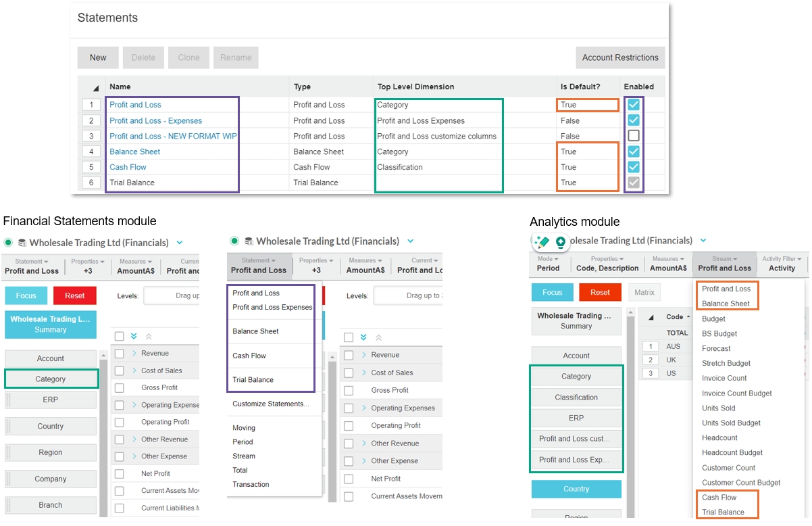812x526 pixels.
Task: Click the Account Restrictions button
Action: click(619, 57)
